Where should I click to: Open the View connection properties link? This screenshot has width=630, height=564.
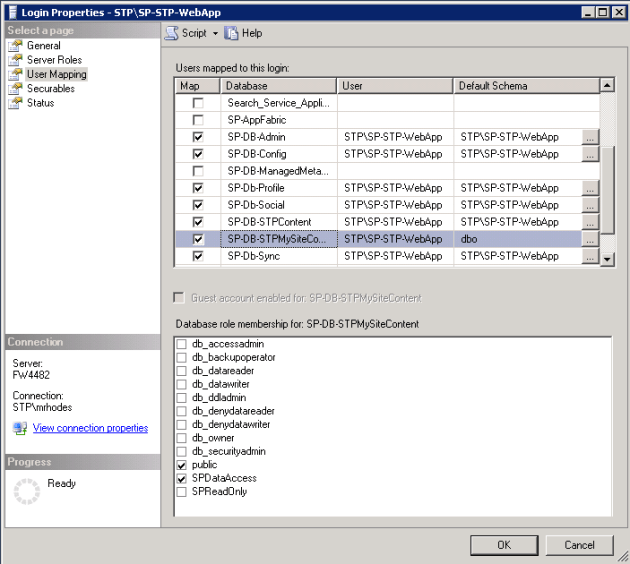[x=90, y=428]
